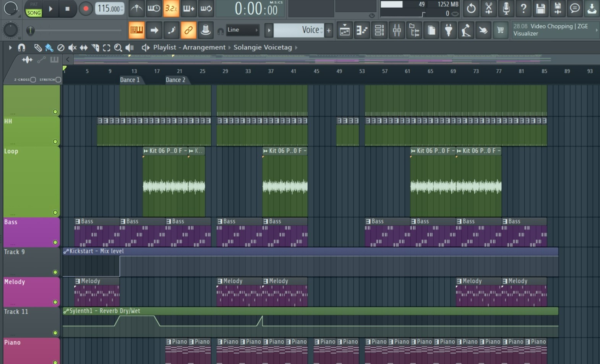This screenshot has width=600, height=364.
Task: Open the project picker pages icon
Action: tap(431, 30)
